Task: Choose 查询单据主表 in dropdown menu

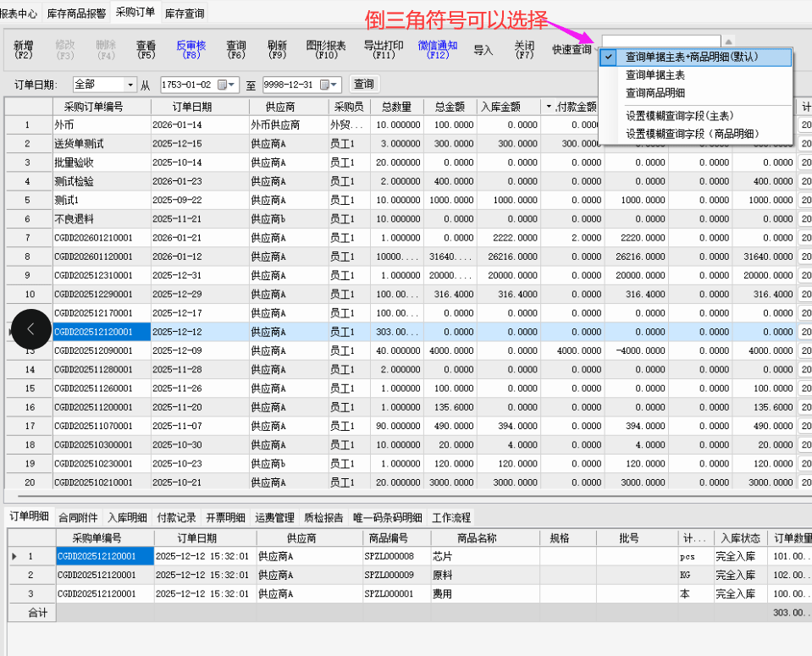Action: click(655, 75)
